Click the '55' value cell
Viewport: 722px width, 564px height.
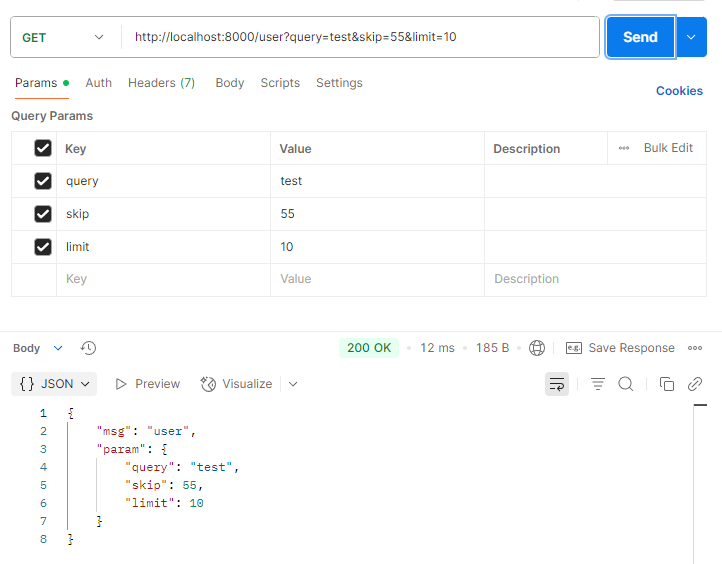click(x=378, y=214)
